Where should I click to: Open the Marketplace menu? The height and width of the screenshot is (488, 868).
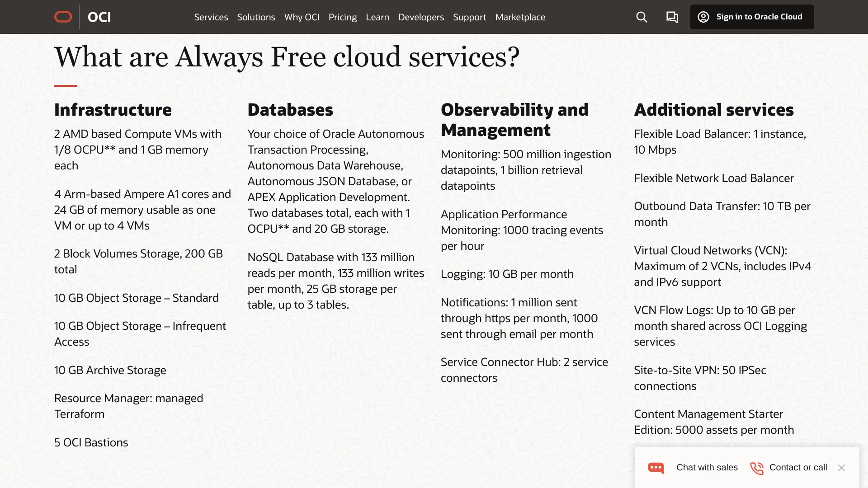click(520, 17)
